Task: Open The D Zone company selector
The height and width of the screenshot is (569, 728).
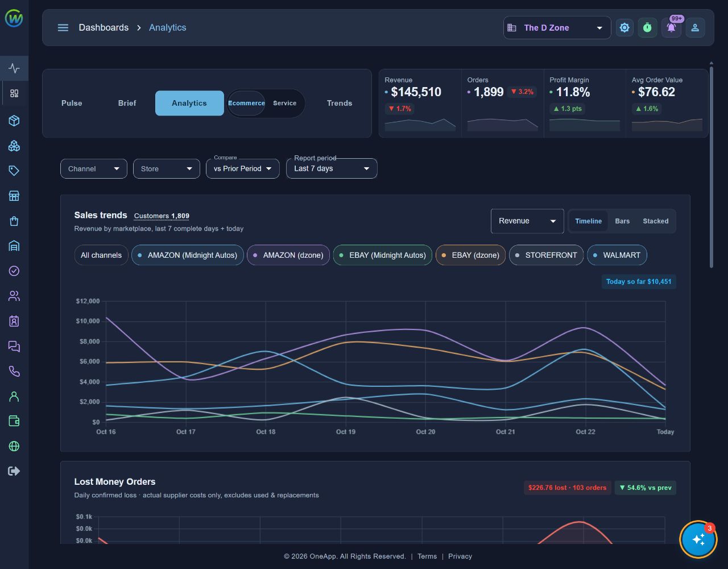Action: pyautogui.click(x=557, y=27)
